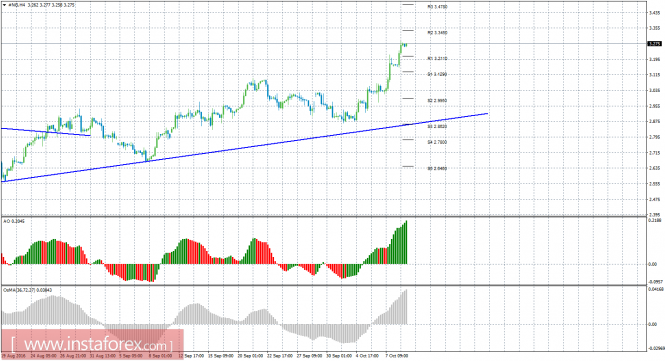The image size is (665, 361).
Task: Select the long rising blue trendline
Action: (x=244, y=148)
